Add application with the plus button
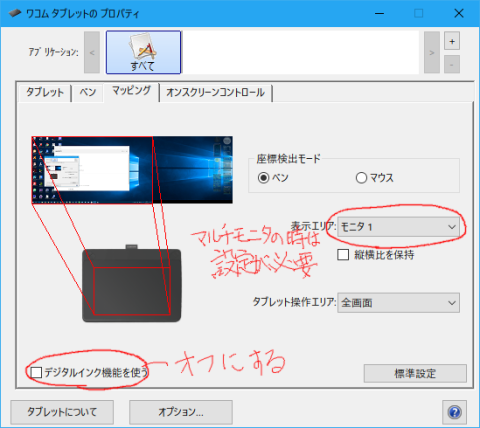The image size is (480, 428). [452, 41]
